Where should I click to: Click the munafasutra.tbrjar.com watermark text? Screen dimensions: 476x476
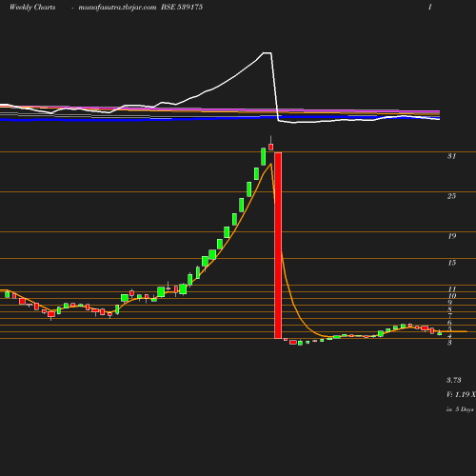117,8
